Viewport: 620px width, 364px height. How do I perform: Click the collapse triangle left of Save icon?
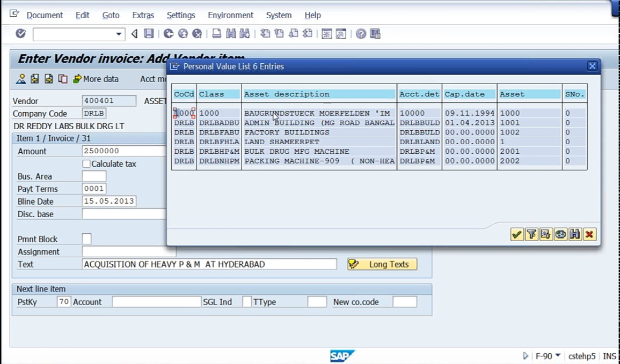pos(134,34)
